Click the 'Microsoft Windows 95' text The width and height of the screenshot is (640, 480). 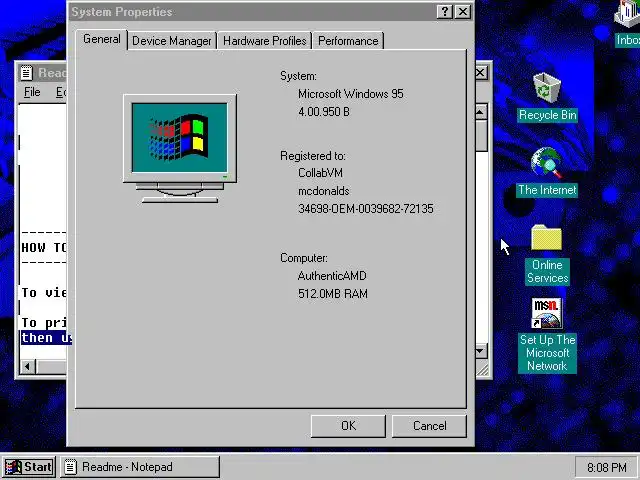click(x=351, y=94)
